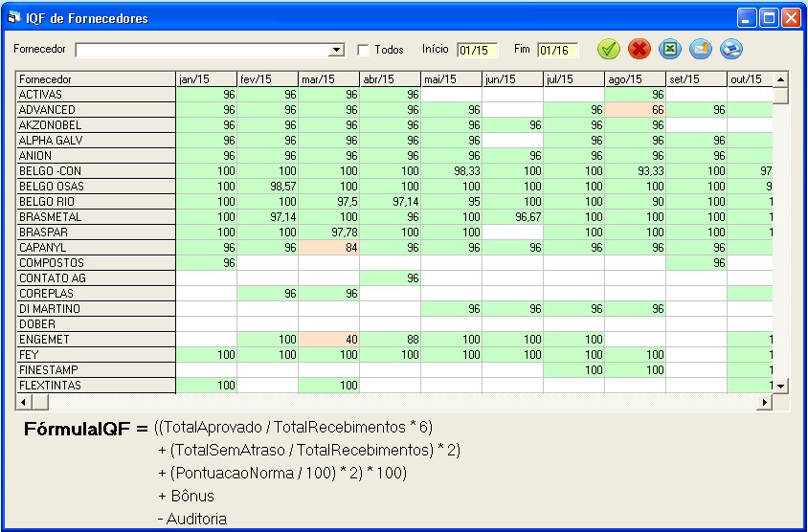Viewport: 808px width, 532px height.
Task: Print the IQF report
Action: point(730,50)
